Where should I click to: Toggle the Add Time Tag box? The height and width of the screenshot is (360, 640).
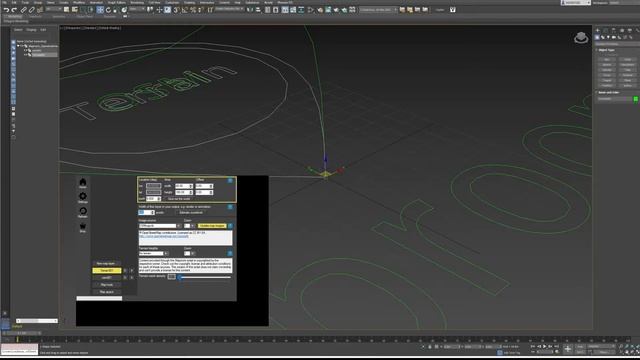[x=500, y=352]
